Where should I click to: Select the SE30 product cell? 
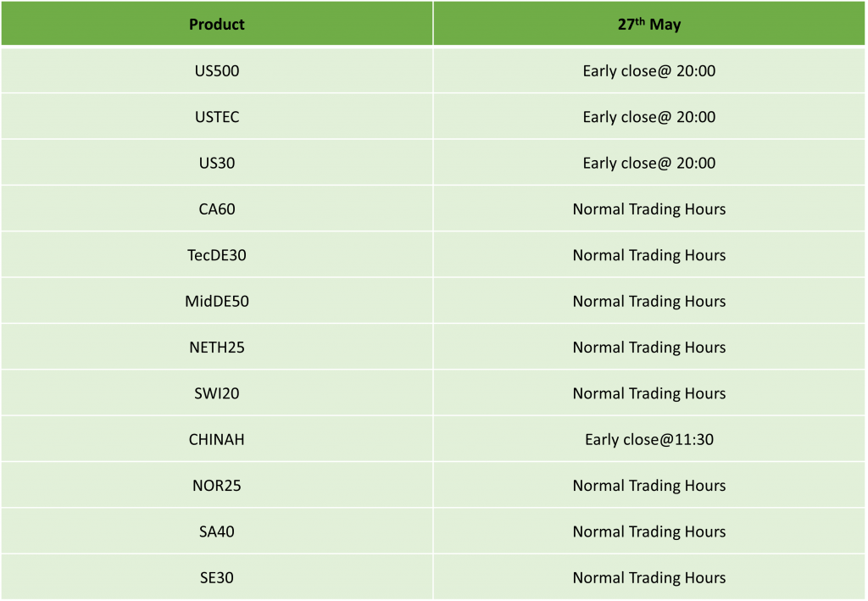coord(216,577)
